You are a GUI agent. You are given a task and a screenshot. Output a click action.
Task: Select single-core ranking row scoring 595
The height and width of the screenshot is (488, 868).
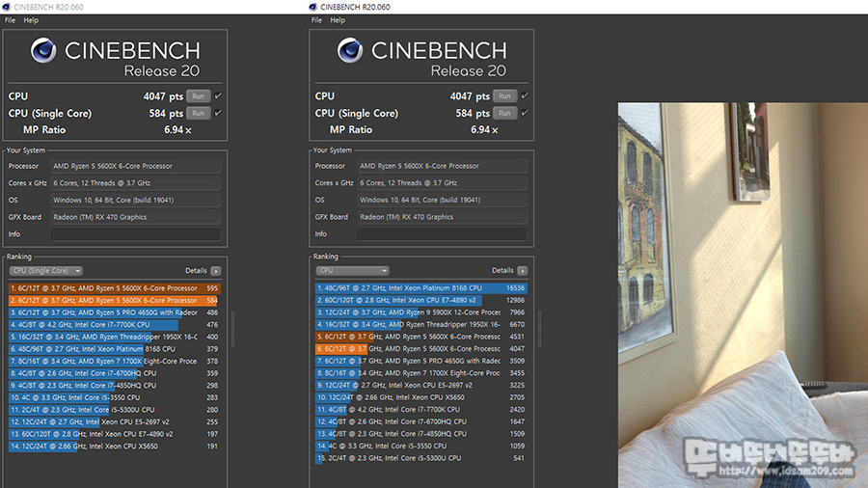click(x=114, y=288)
